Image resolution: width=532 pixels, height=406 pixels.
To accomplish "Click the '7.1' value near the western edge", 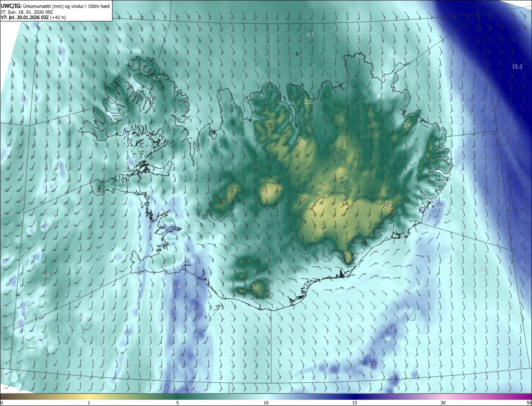I will (19, 153).
